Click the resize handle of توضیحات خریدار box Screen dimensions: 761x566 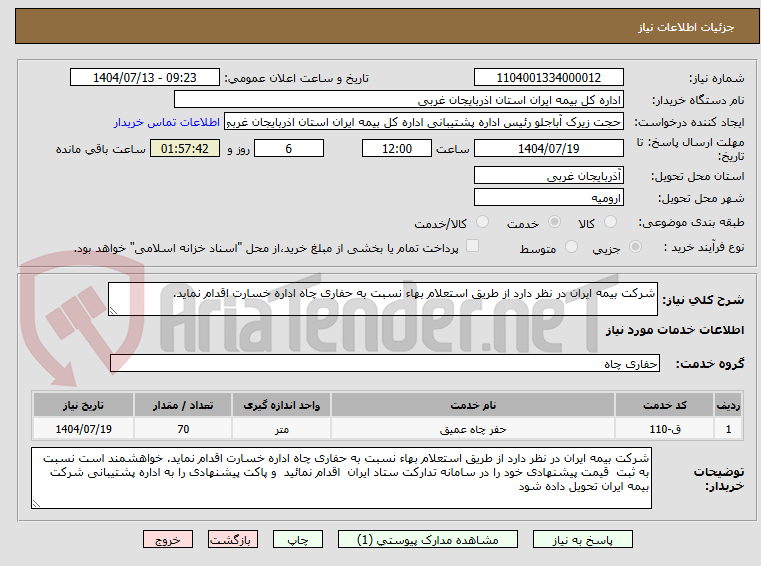36,504
